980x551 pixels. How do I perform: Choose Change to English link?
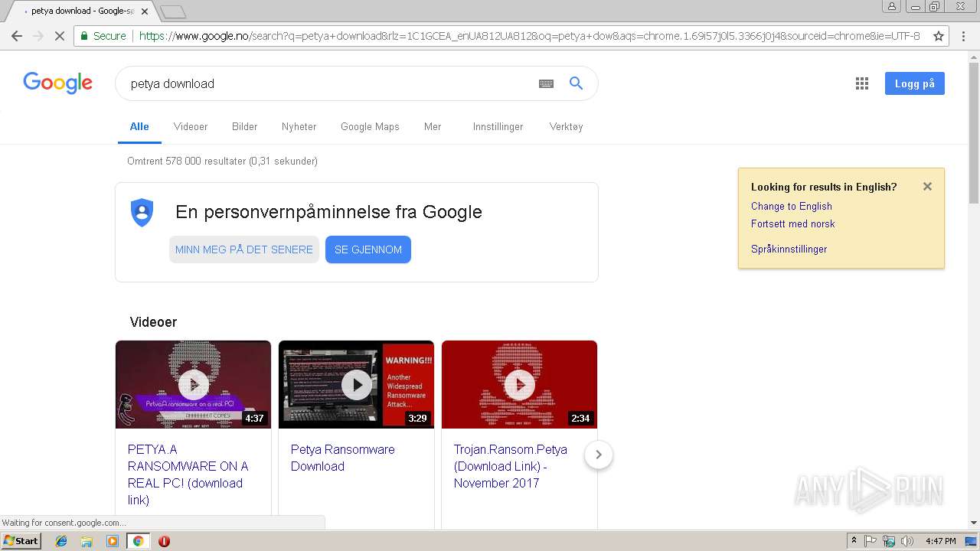[792, 206]
